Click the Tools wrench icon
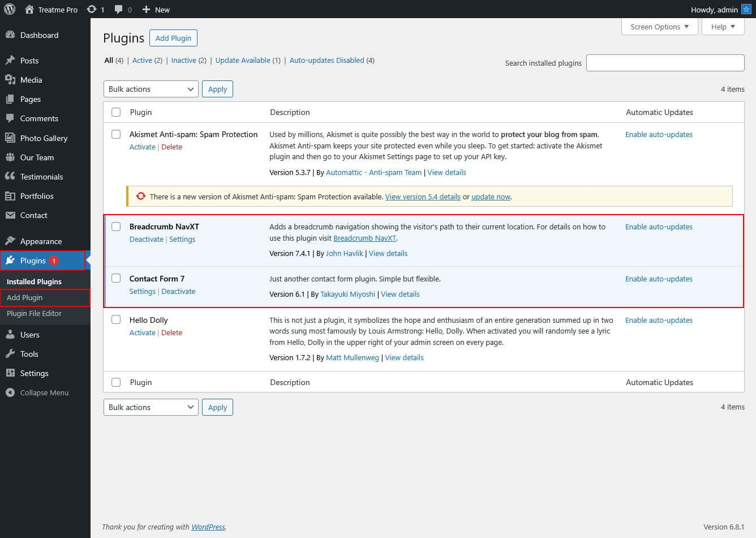The width and height of the screenshot is (756, 538). 10,353
